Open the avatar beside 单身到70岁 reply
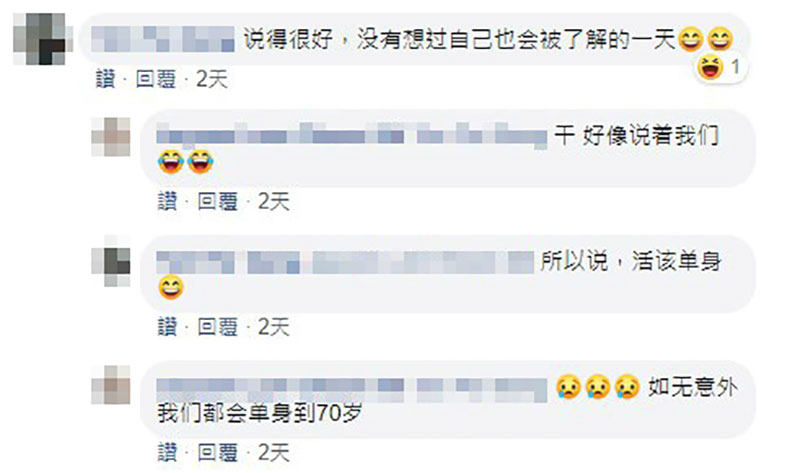This screenshot has height=473, width=800. tap(111, 385)
